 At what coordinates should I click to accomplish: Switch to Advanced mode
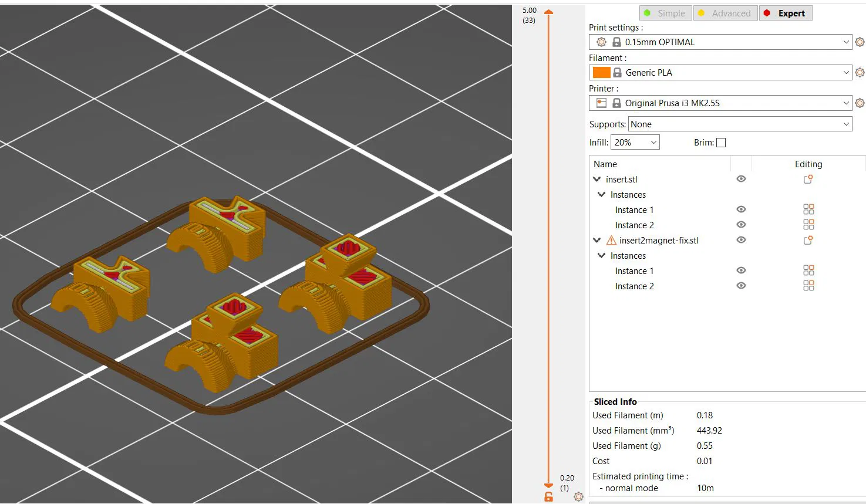(725, 13)
